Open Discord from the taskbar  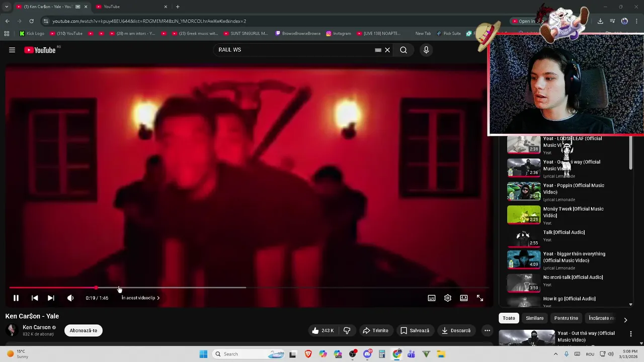tap(367, 354)
